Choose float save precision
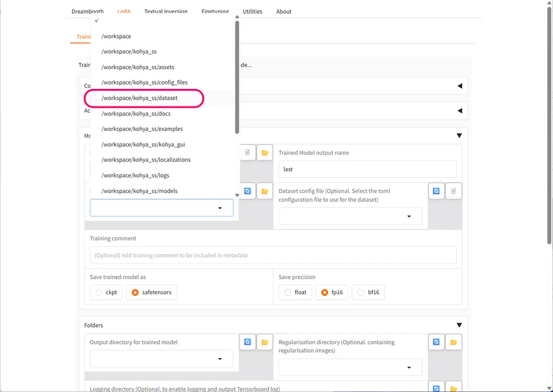Viewport: 553px width, 392px height. tap(295, 292)
